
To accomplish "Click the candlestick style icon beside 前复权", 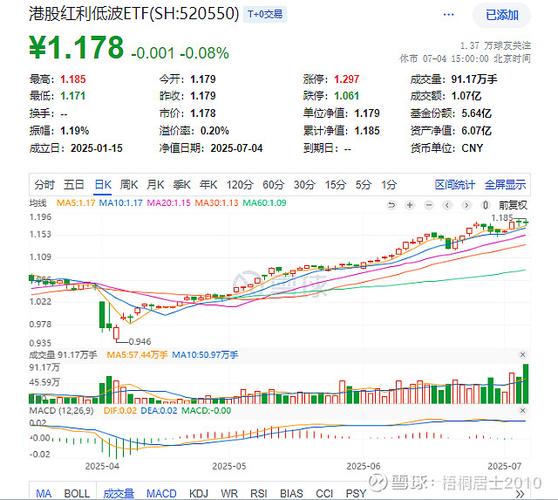I will tap(485, 205).
